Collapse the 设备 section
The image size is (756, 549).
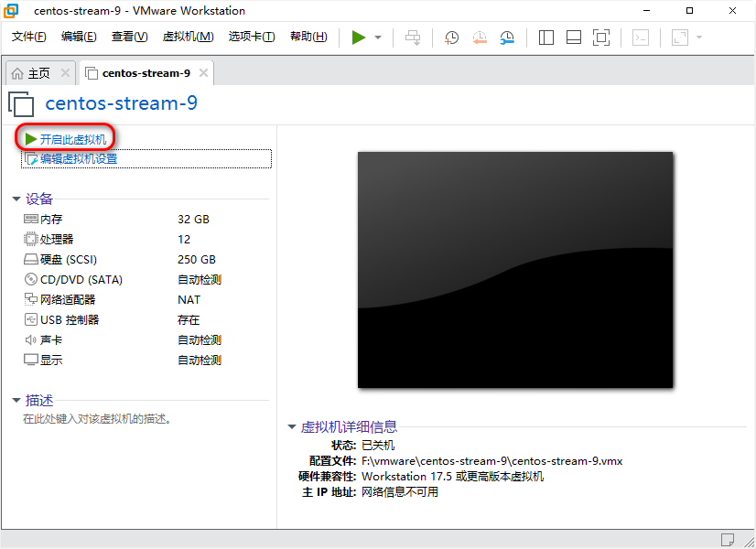click(x=16, y=199)
